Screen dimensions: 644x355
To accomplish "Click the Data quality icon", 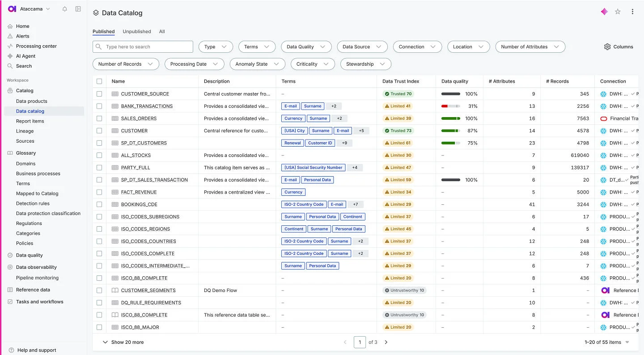I will 10,255.
